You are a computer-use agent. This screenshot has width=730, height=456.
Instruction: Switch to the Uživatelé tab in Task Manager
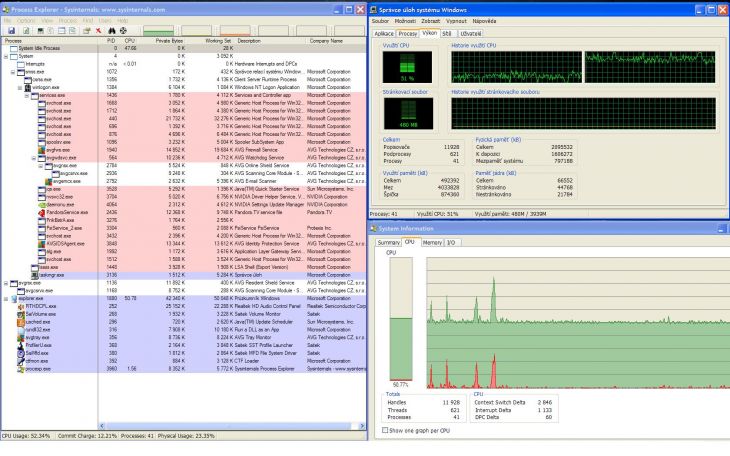coord(471,34)
